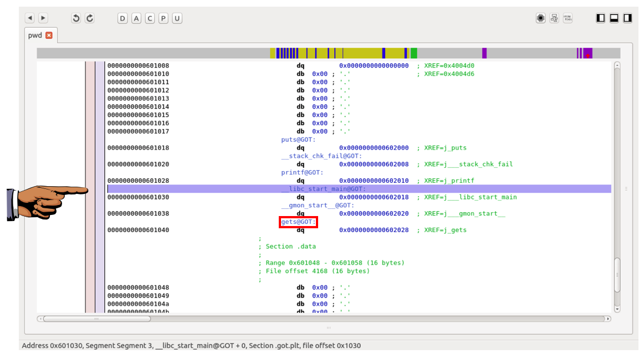Click address 0000000000601017
The height and width of the screenshot is (359, 644).
pos(139,131)
